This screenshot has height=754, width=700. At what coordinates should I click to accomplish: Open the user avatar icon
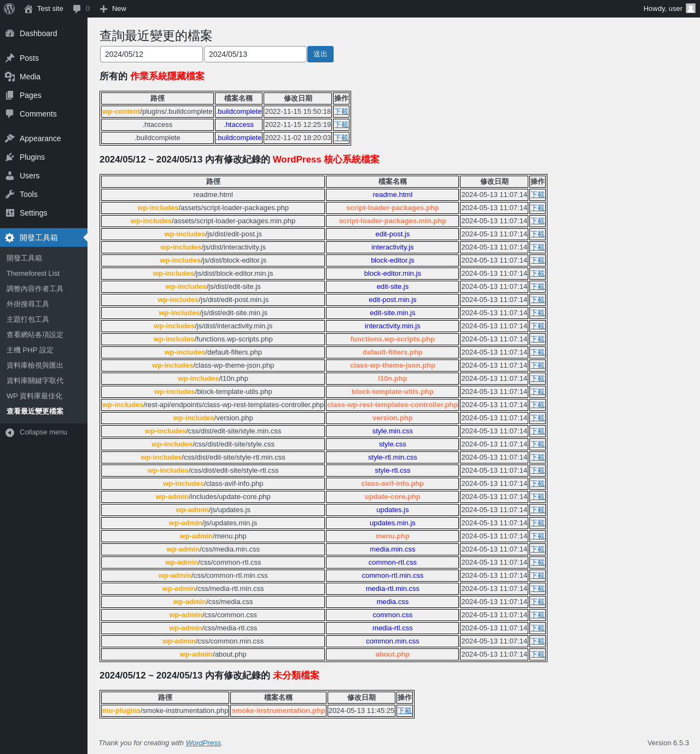[x=691, y=9]
